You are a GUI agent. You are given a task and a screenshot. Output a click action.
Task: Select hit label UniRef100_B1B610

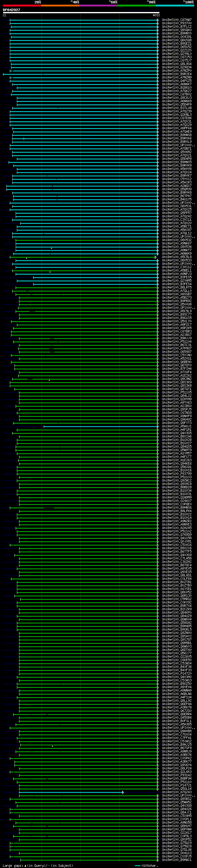177,88
